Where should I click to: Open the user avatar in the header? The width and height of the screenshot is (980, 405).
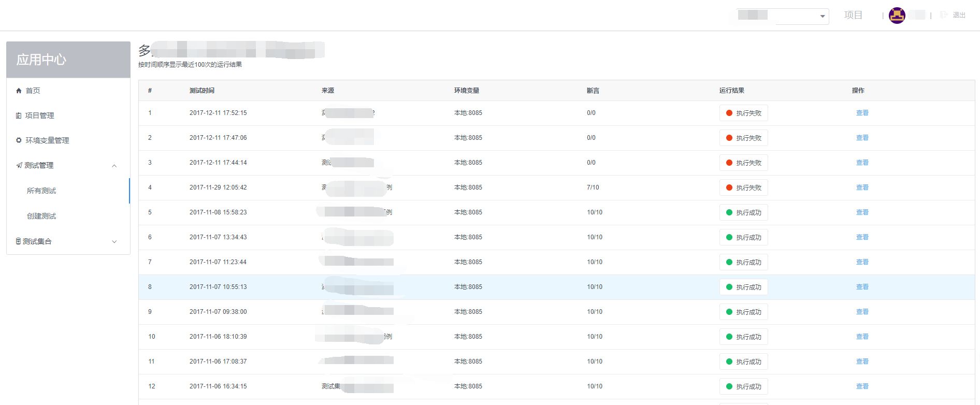897,16
